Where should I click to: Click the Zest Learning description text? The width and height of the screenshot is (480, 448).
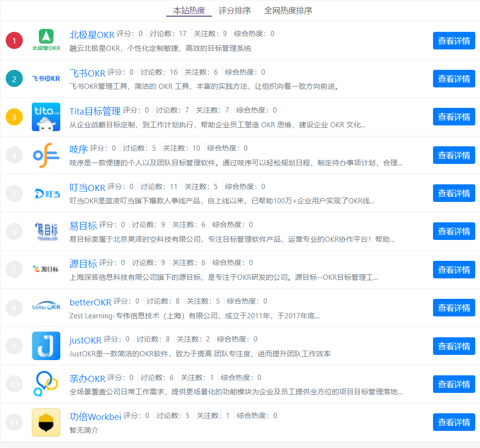194,316
